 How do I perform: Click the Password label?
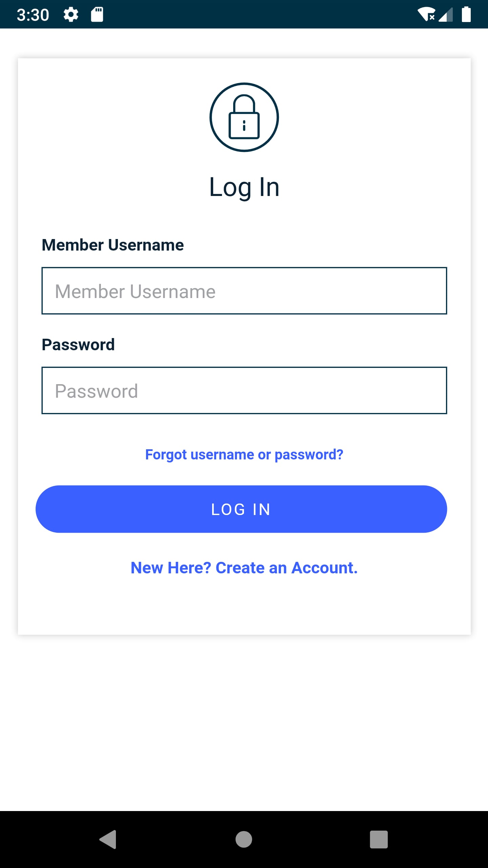[x=78, y=344]
